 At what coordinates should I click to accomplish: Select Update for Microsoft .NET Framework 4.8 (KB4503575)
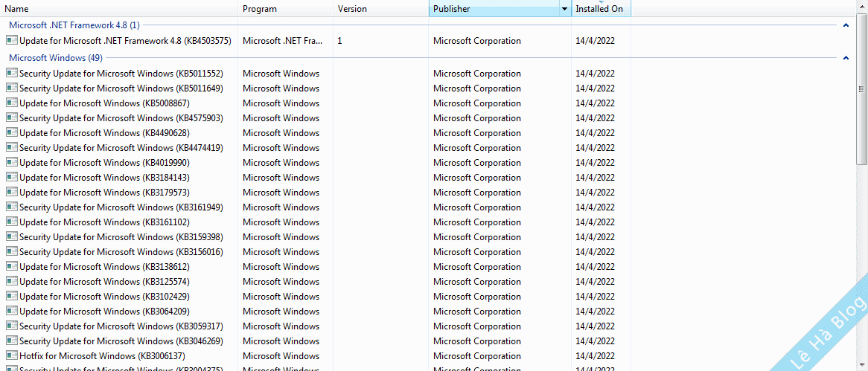coord(125,40)
